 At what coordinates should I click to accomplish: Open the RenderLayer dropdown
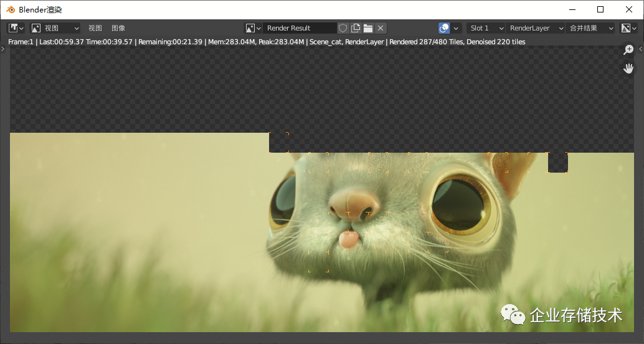tap(536, 28)
